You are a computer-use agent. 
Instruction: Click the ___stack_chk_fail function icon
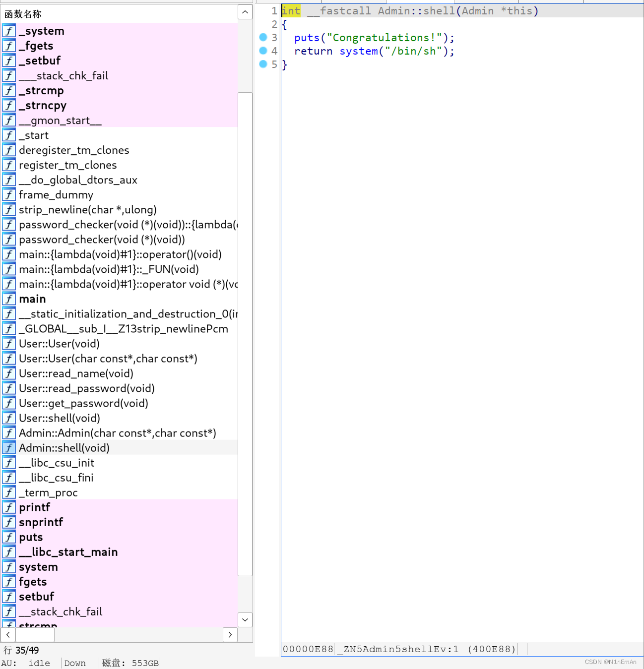9,75
